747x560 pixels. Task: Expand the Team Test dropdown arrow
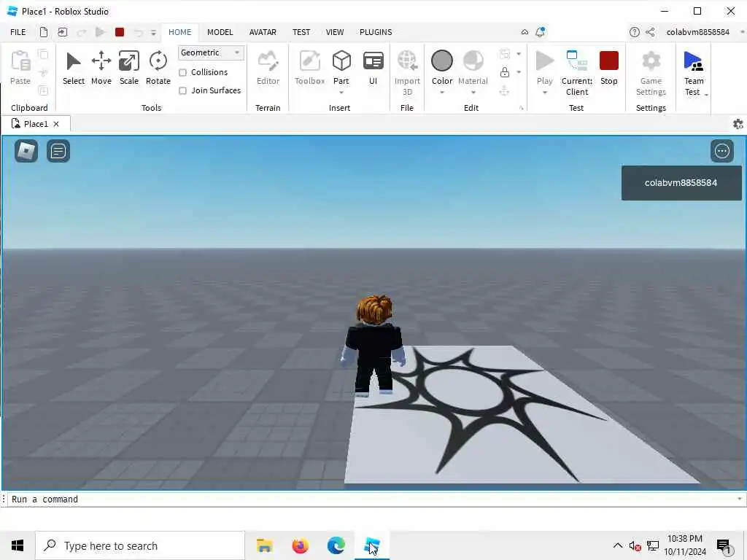coord(706,94)
